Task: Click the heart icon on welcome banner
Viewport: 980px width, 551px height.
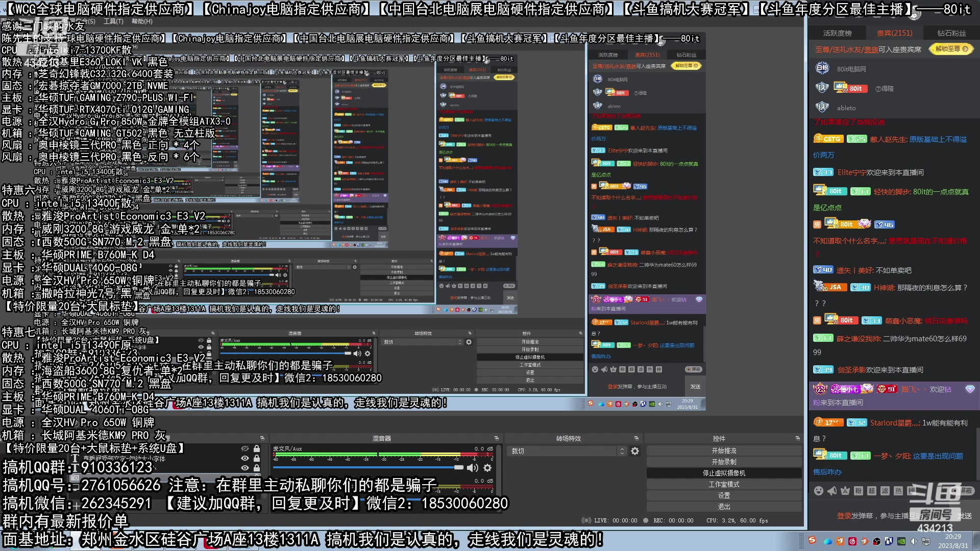Action: 970,389
